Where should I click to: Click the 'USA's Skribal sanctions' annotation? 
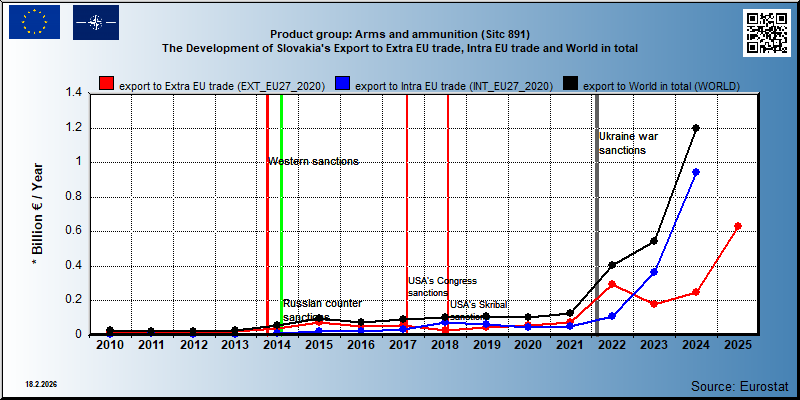478,310
